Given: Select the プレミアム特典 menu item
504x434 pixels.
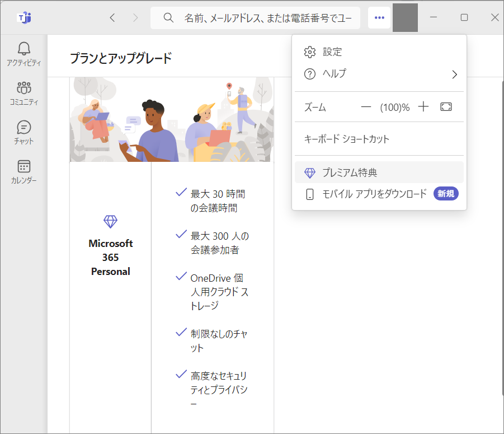Looking at the screenshot, I should [x=379, y=172].
